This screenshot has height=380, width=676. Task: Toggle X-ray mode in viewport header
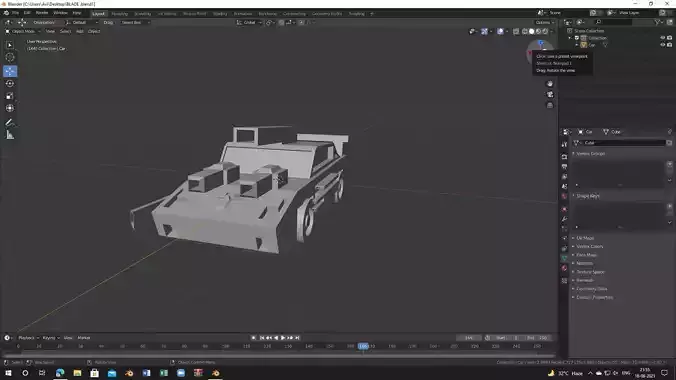(516, 31)
